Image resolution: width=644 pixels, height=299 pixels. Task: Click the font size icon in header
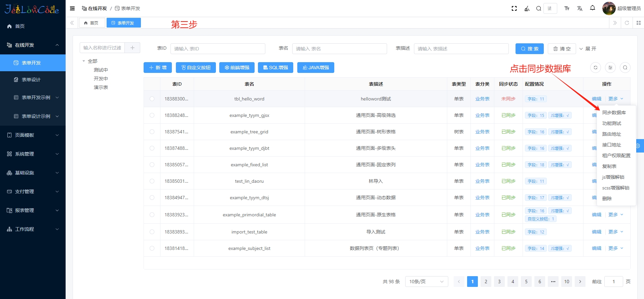coord(567,8)
